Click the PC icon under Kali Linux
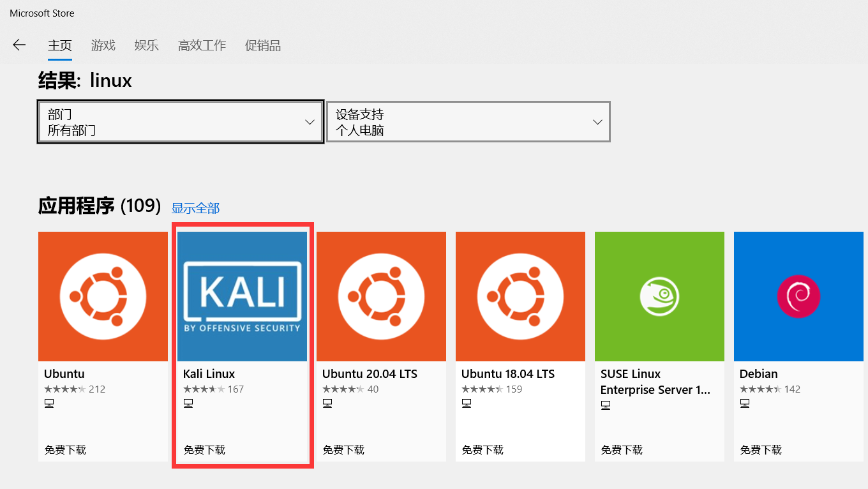The image size is (868, 489). pos(188,403)
